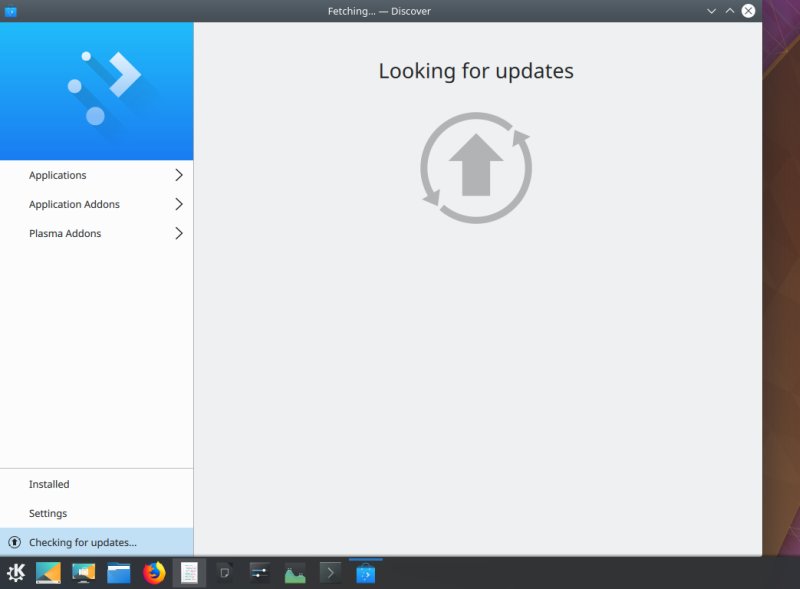Click the spinning update progress graphic

point(476,166)
